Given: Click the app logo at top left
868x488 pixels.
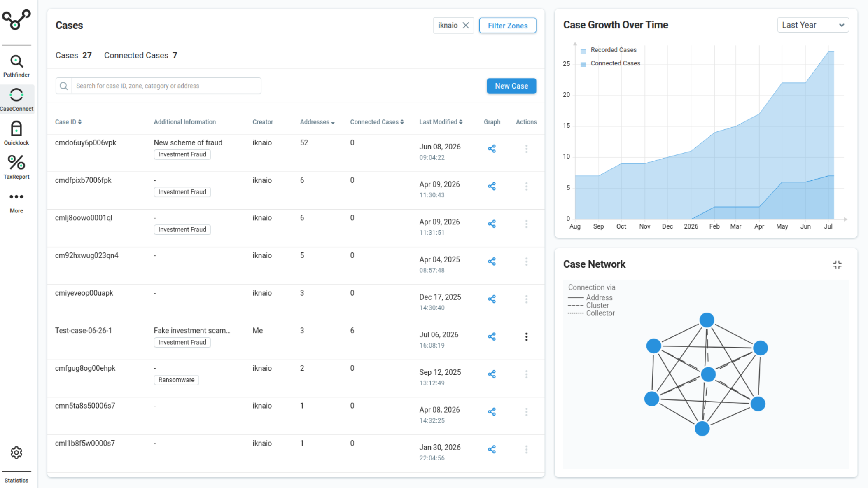Looking at the screenshot, I should (16, 19).
